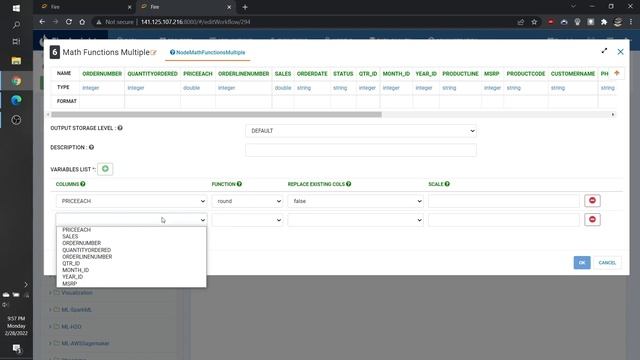Show help for the Columns header
This screenshot has height=360, width=640.
coord(83,184)
